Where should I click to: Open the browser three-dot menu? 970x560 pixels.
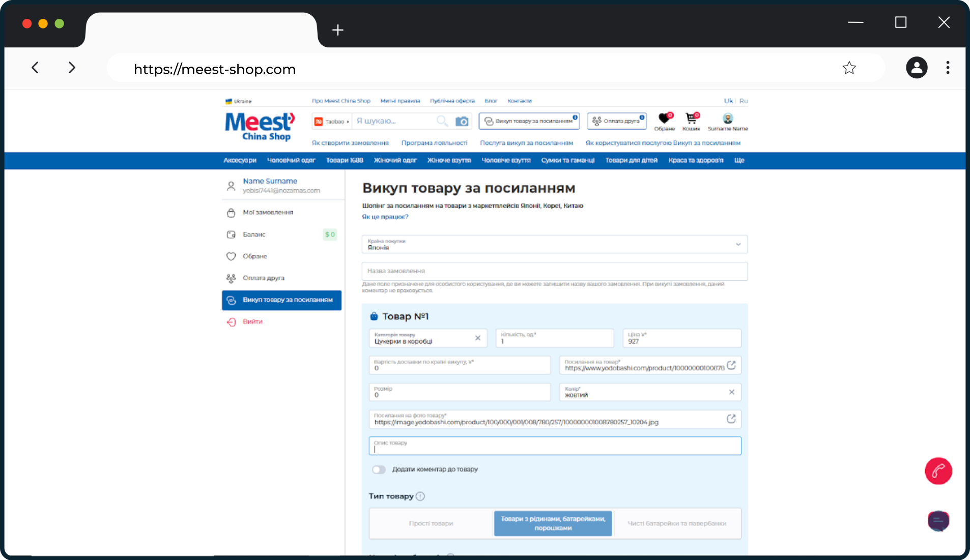click(948, 68)
